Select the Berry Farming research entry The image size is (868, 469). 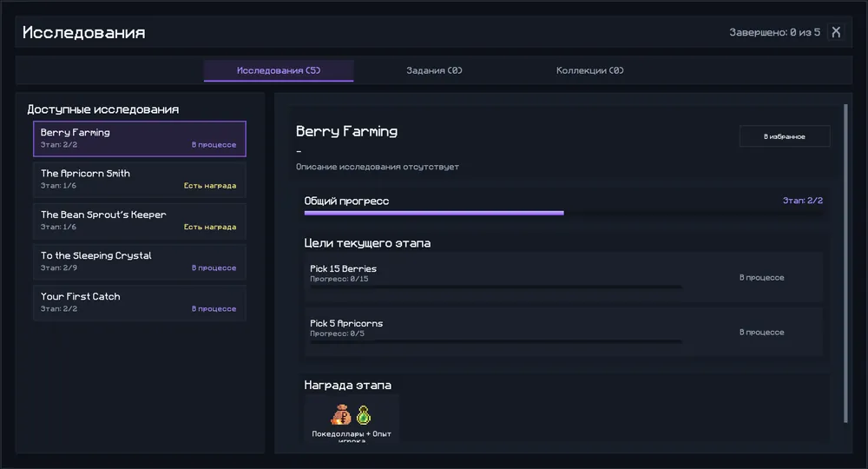(140, 138)
